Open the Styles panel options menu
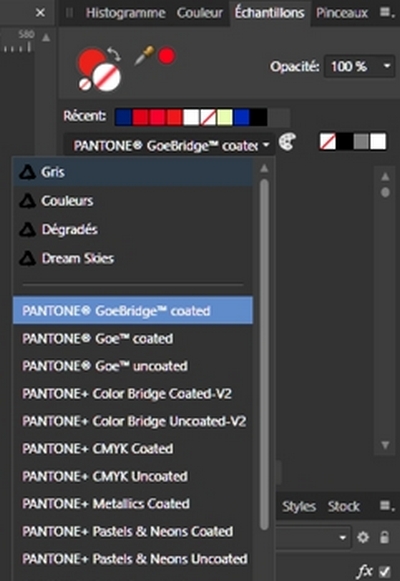Image resolution: width=400 pixels, height=581 pixels. point(387,506)
